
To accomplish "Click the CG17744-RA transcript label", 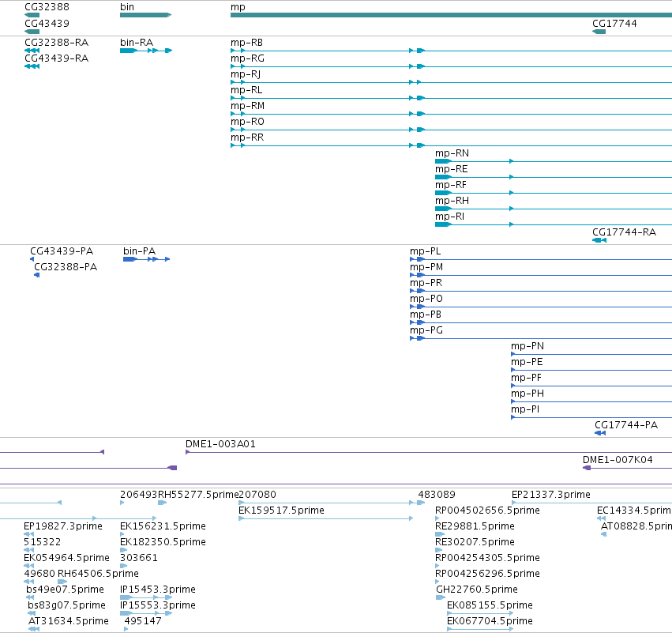I will 624,232.
